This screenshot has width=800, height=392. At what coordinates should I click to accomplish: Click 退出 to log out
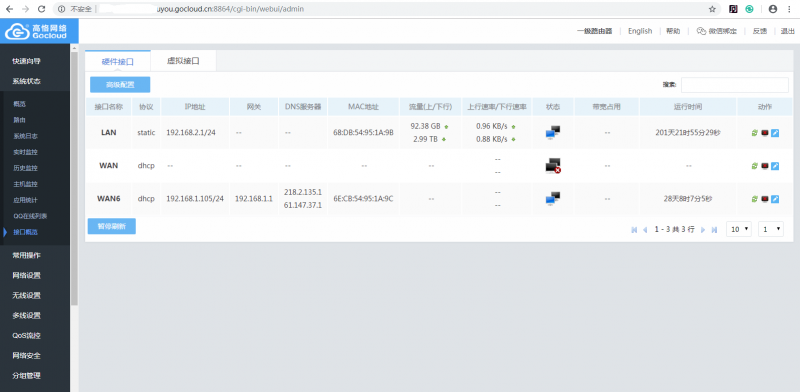pos(788,31)
